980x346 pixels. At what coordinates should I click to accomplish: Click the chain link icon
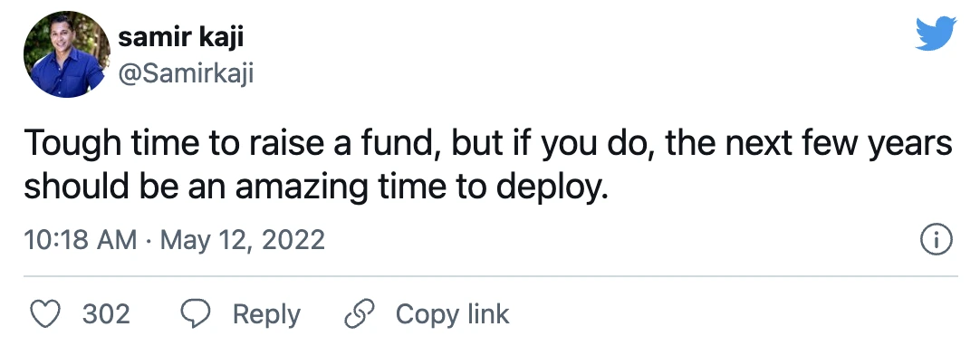pos(360,313)
